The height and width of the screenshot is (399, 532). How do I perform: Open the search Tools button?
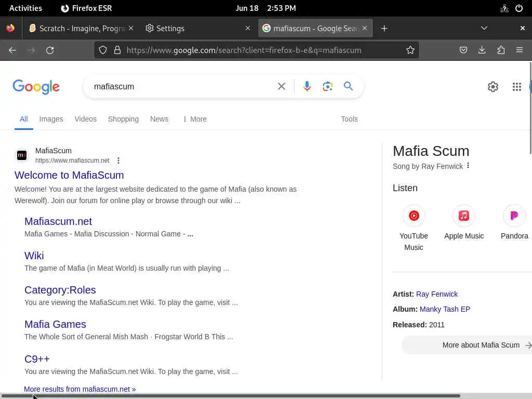(349, 119)
